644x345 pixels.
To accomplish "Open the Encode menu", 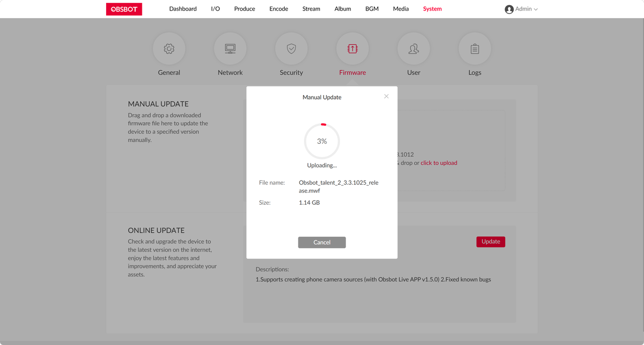I will (x=279, y=9).
